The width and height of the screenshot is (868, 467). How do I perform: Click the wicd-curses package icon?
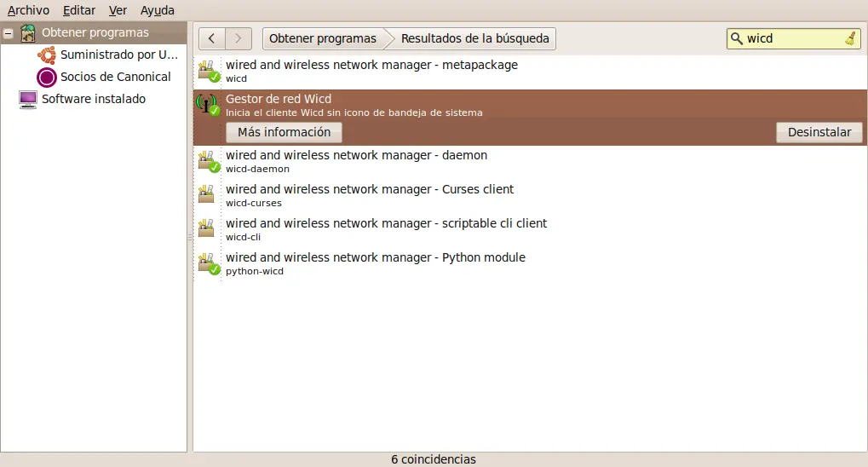click(x=206, y=194)
